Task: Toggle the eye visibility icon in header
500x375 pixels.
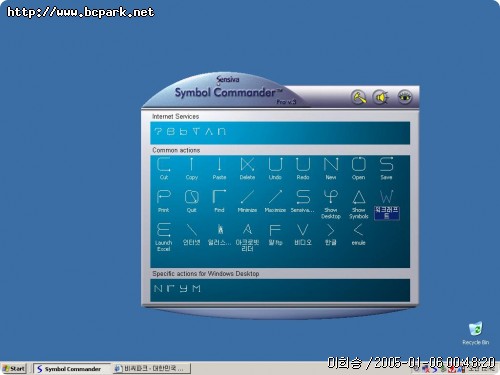Action: point(405,97)
